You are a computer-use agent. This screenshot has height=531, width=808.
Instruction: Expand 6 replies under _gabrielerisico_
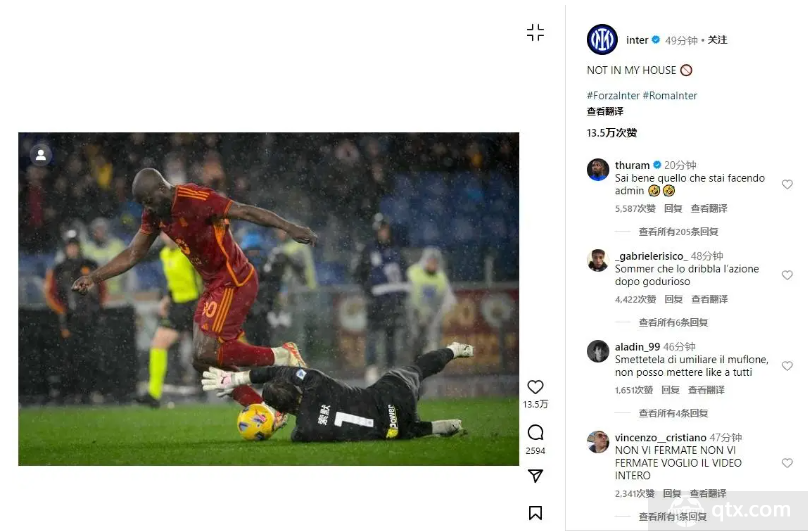pos(673,322)
